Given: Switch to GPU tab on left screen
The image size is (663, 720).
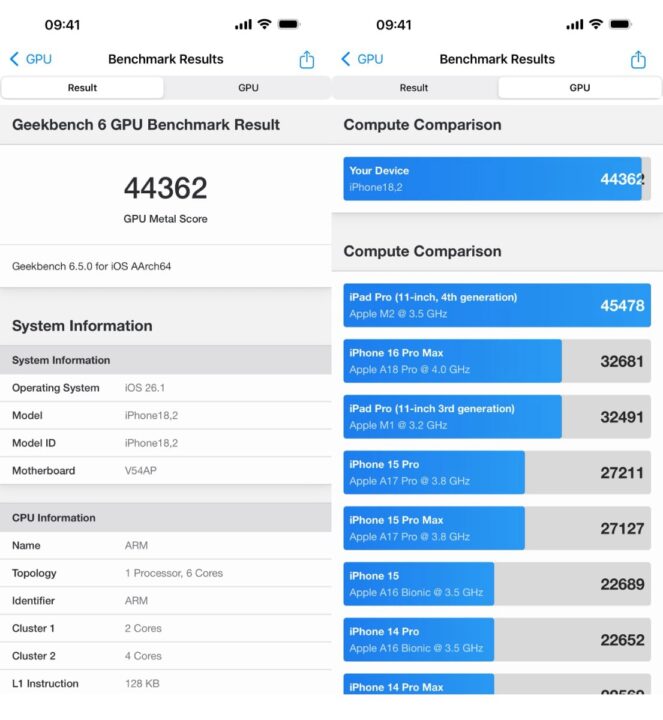Looking at the screenshot, I should (248, 88).
